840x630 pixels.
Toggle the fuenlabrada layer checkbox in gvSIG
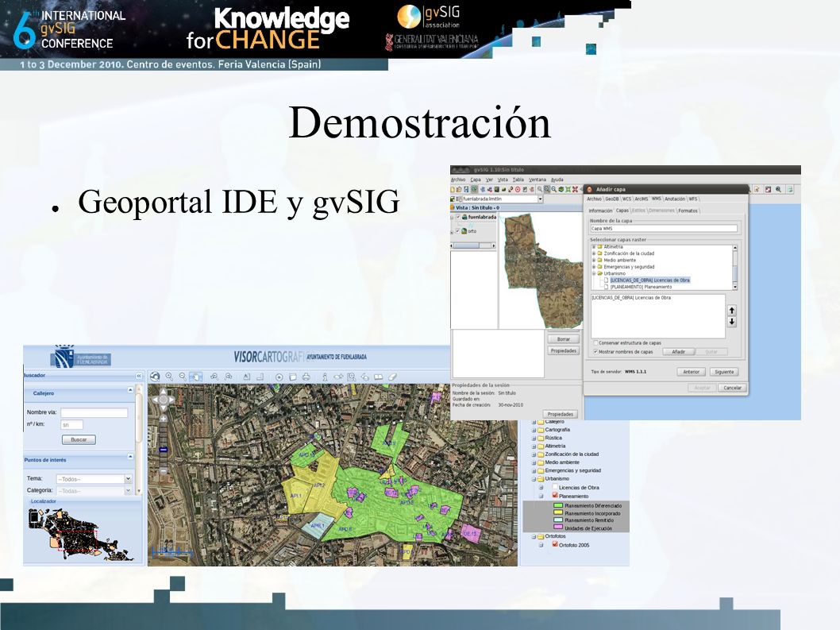tap(458, 217)
